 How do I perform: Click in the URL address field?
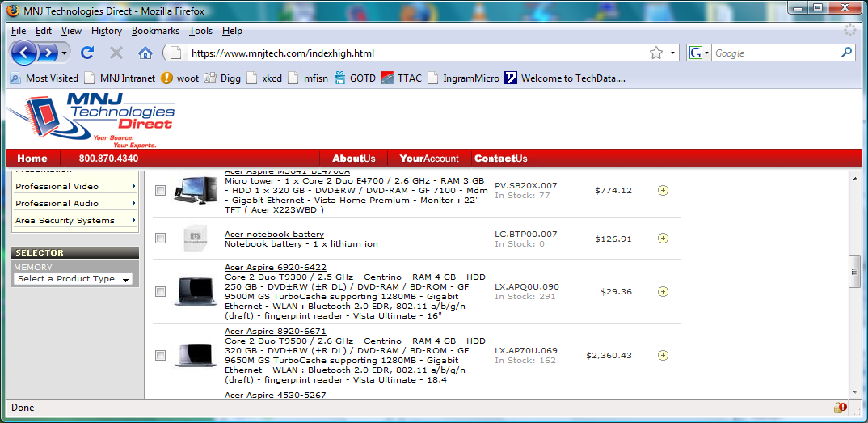click(418, 53)
